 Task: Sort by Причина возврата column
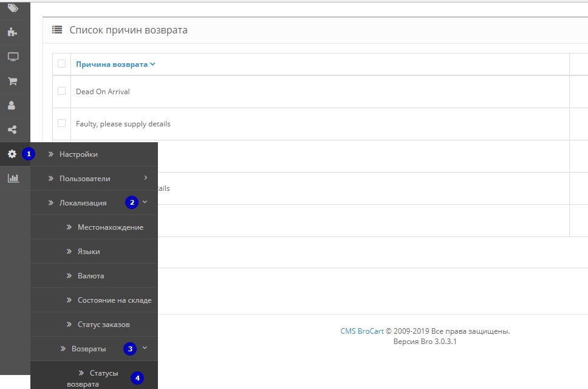click(115, 64)
